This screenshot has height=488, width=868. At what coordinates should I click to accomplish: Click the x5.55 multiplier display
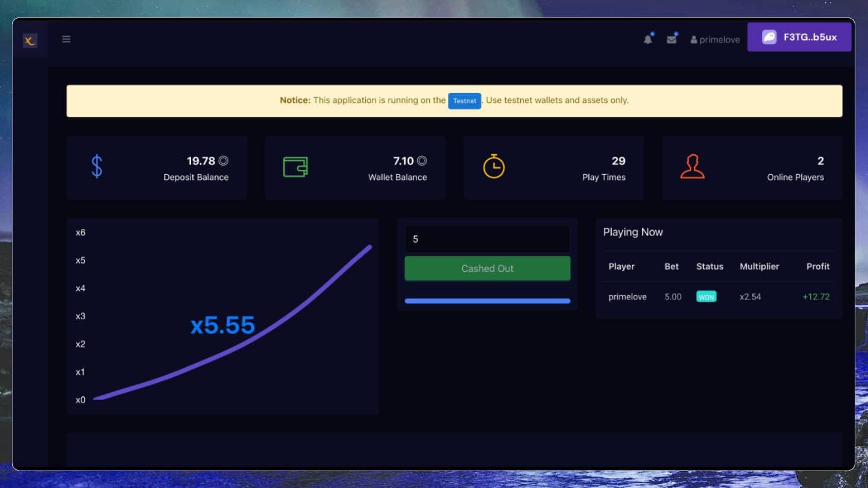(x=223, y=325)
